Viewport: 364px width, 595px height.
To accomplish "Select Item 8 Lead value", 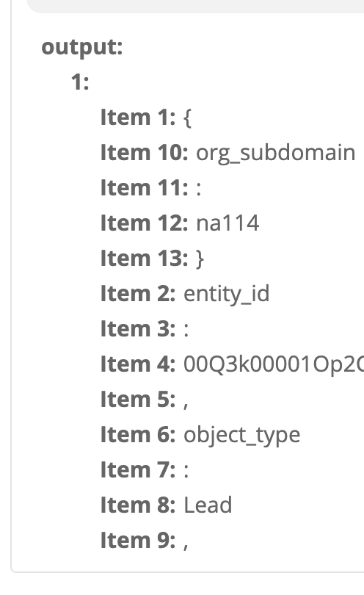I will click(x=208, y=505).
